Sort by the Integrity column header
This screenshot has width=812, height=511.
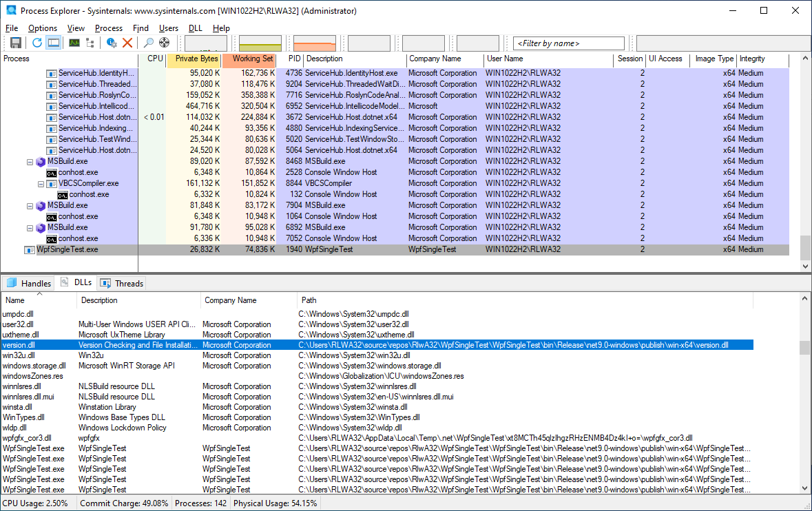[762, 59]
